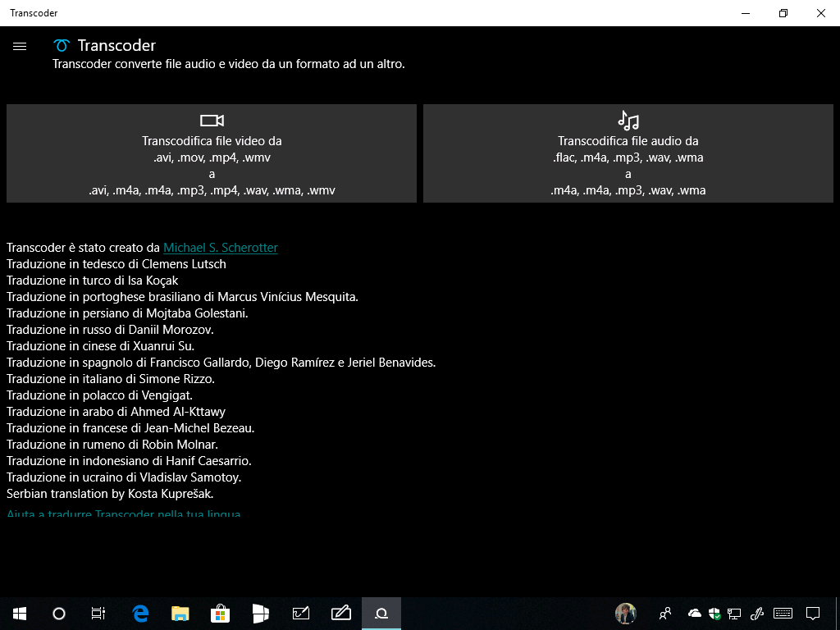This screenshot has width=840, height=630.
Task: Restore down the Transcoder window
Action: [x=783, y=13]
